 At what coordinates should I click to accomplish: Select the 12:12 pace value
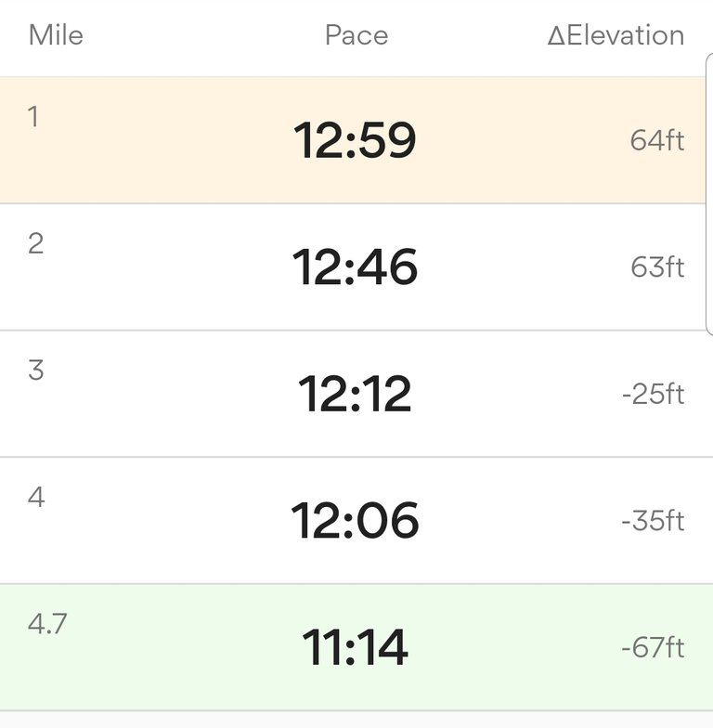pos(355,394)
